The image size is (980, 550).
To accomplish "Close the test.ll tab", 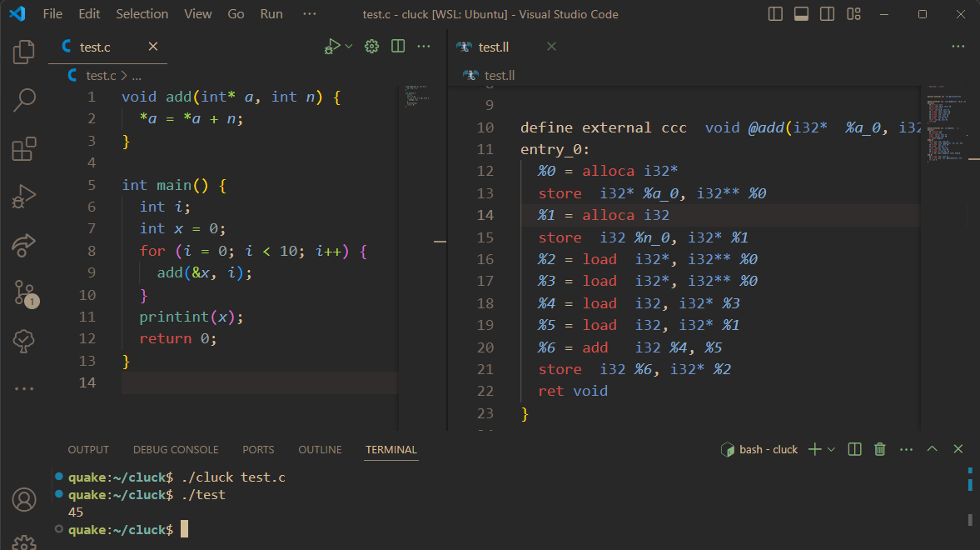I will 551,47.
